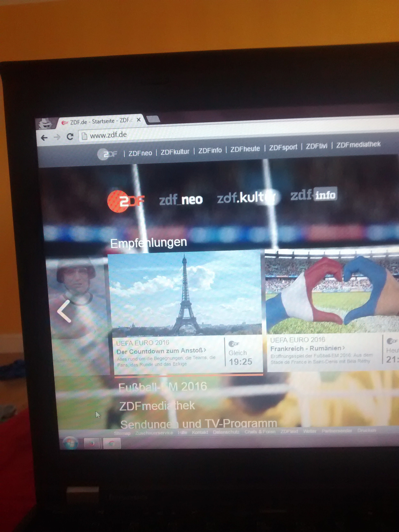
Task: Open Sendungen und TV-Programm section
Action: coord(199,424)
